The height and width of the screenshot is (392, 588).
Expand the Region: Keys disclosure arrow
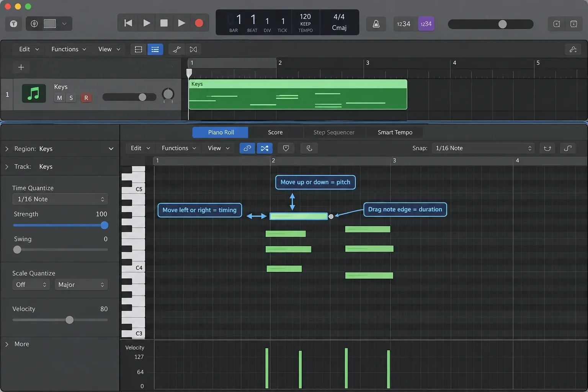point(7,149)
